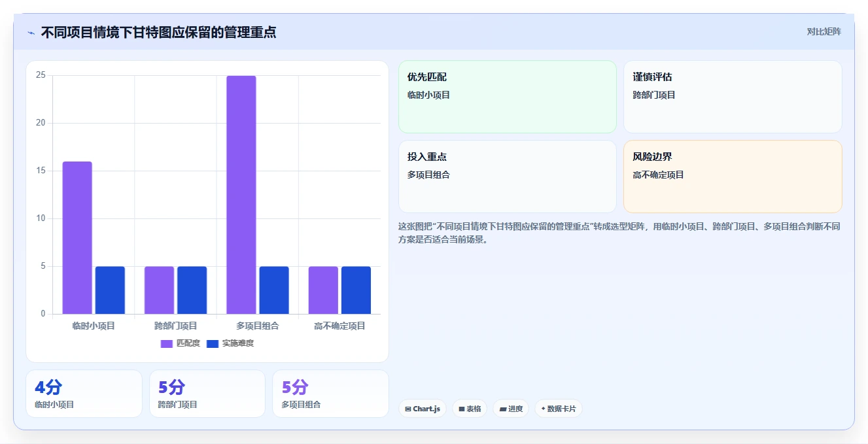Click the y-axis value 10

(x=41, y=218)
